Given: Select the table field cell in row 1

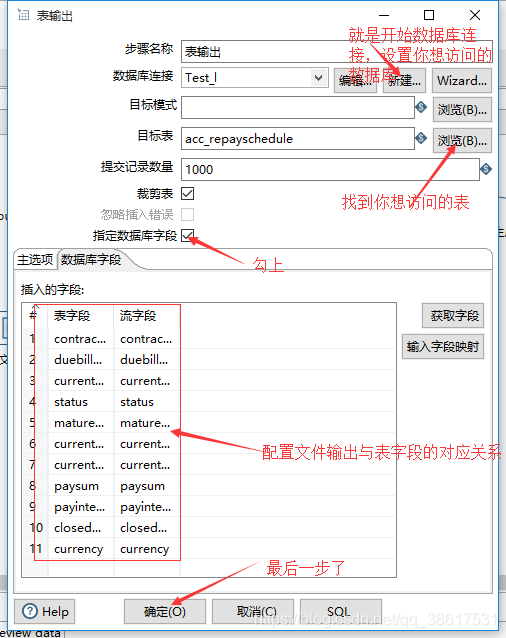Looking at the screenshot, I should click(81, 339).
